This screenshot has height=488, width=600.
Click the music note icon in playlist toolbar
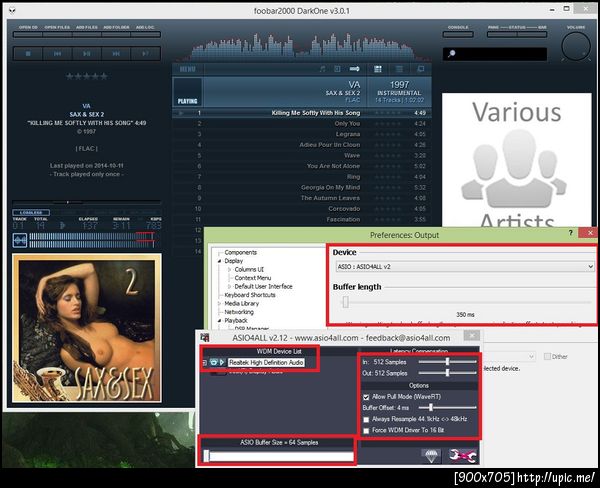[x=323, y=69]
